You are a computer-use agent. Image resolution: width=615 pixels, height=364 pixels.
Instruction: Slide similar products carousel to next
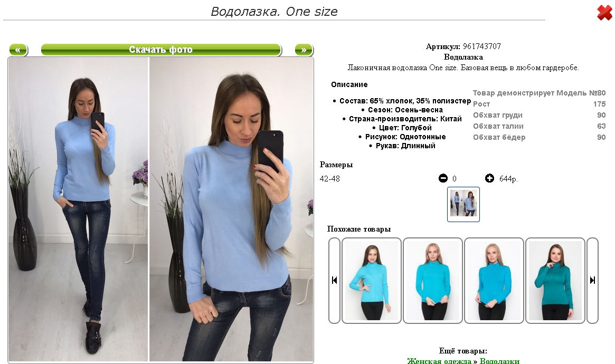[x=592, y=280]
